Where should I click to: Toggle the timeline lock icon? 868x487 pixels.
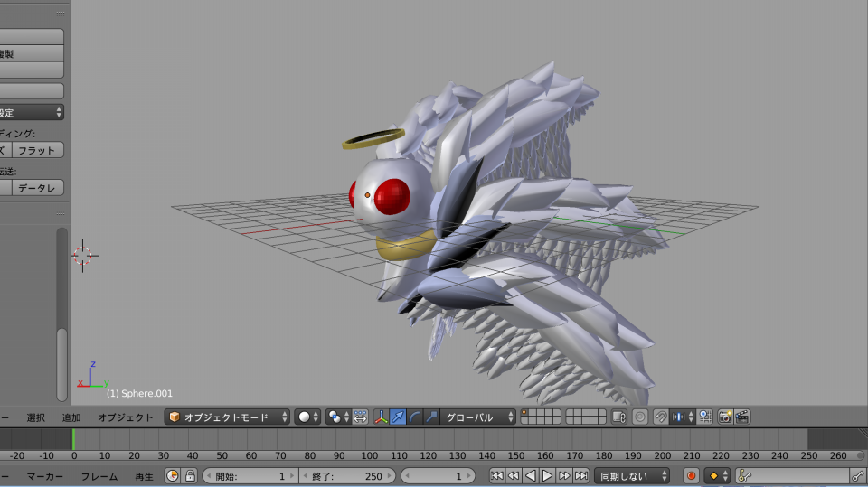pos(190,476)
